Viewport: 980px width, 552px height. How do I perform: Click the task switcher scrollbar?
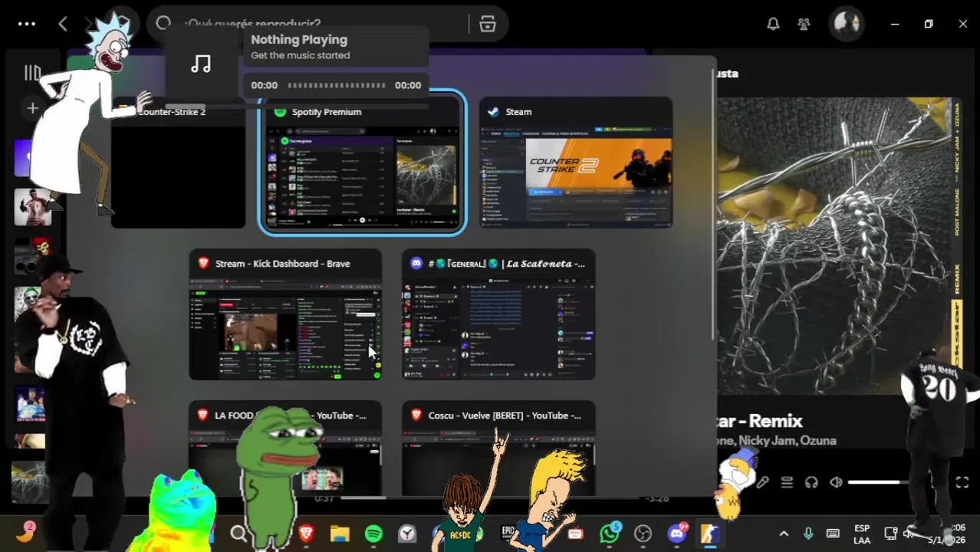714,203
